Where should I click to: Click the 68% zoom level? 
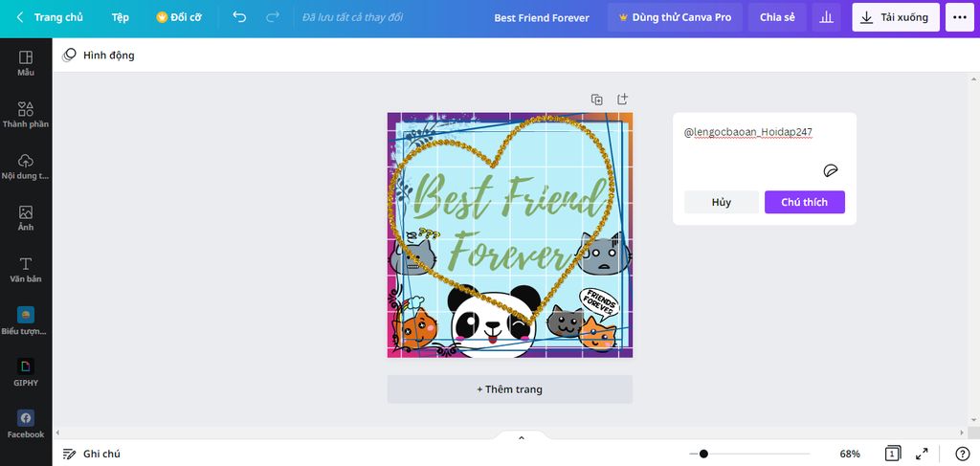pyautogui.click(x=850, y=454)
